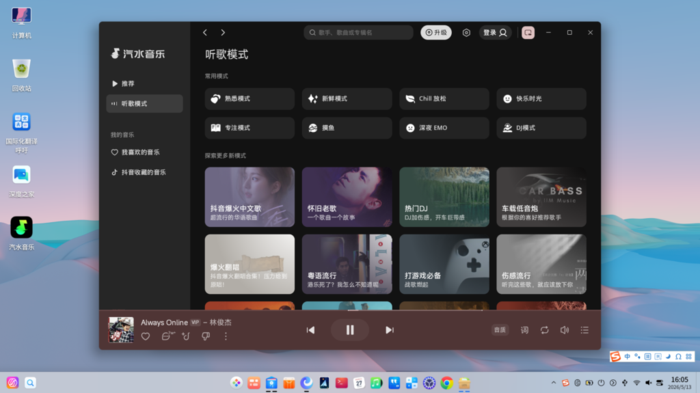This screenshot has height=393, width=700.
Task: Open the 打游戏必备 card
Action: [x=444, y=264]
